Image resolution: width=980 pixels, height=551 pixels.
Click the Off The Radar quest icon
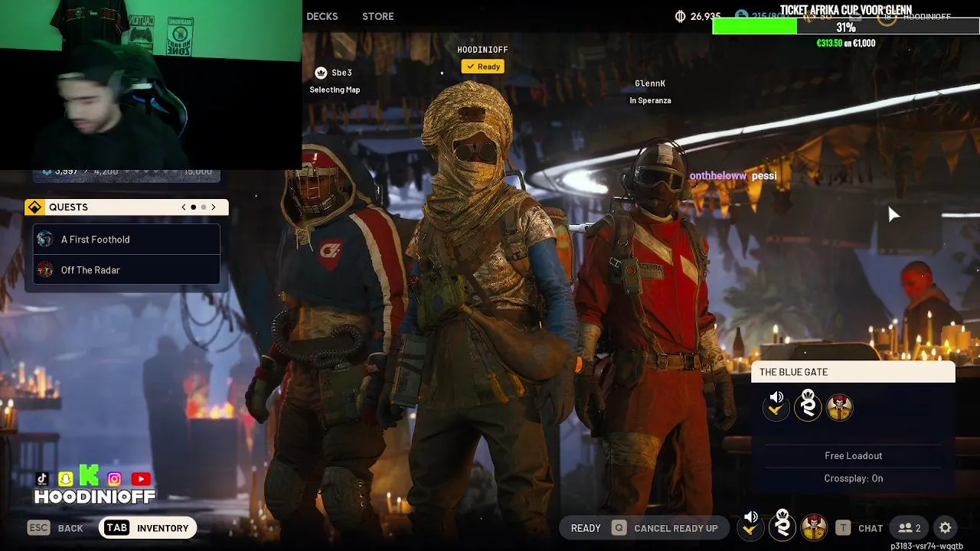[45, 270]
